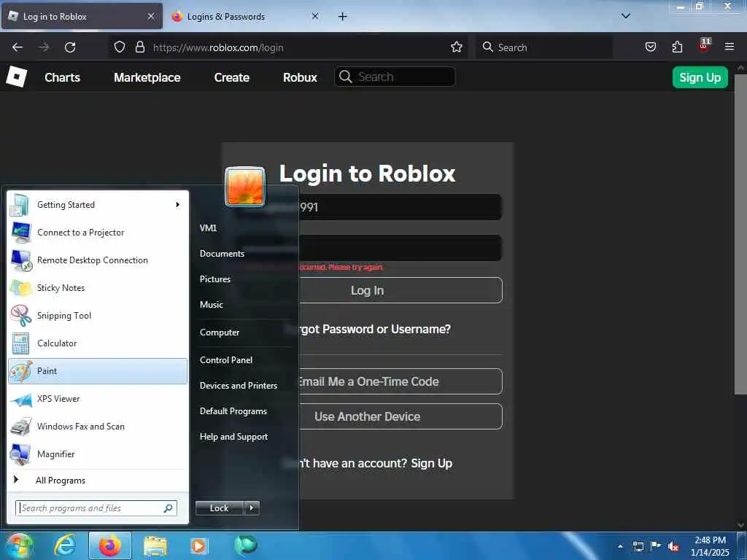Open Windows Fax and Scan

click(x=98, y=426)
